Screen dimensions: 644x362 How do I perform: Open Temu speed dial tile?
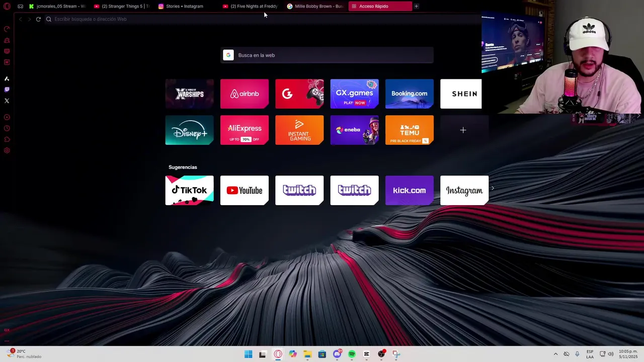pos(410,130)
